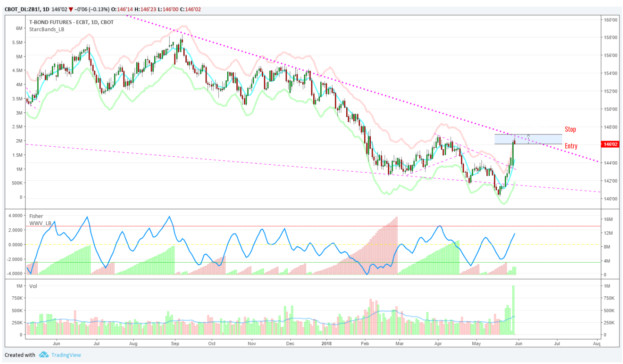Screen dimensions: 623x364
Task: Click the red down-triangle price change indicator
Action: pyautogui.click(x=70, y=9)
